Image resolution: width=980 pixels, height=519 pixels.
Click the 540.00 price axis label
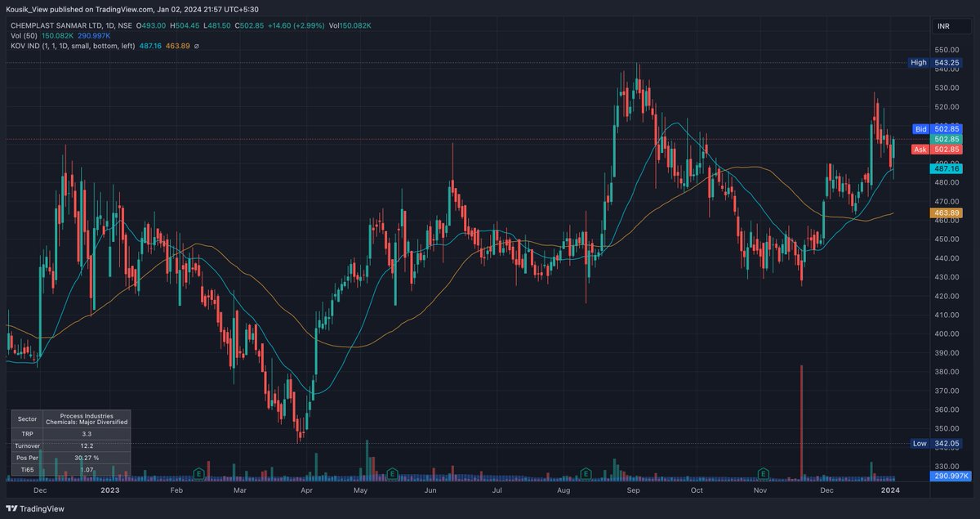pyautogui.click(x=947, y=69)
